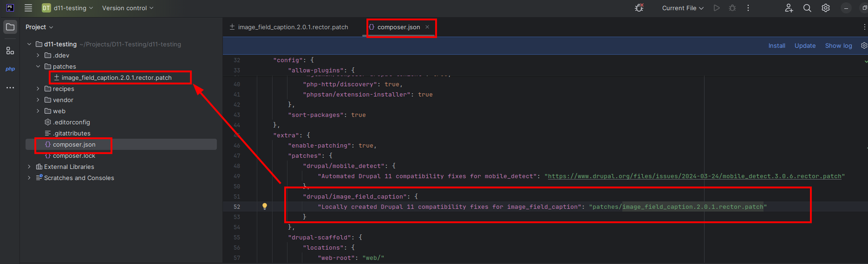This screenshot has width=868, height=264.
Task: Click line number 52 in gutter
Action: (x=237, y=207)
